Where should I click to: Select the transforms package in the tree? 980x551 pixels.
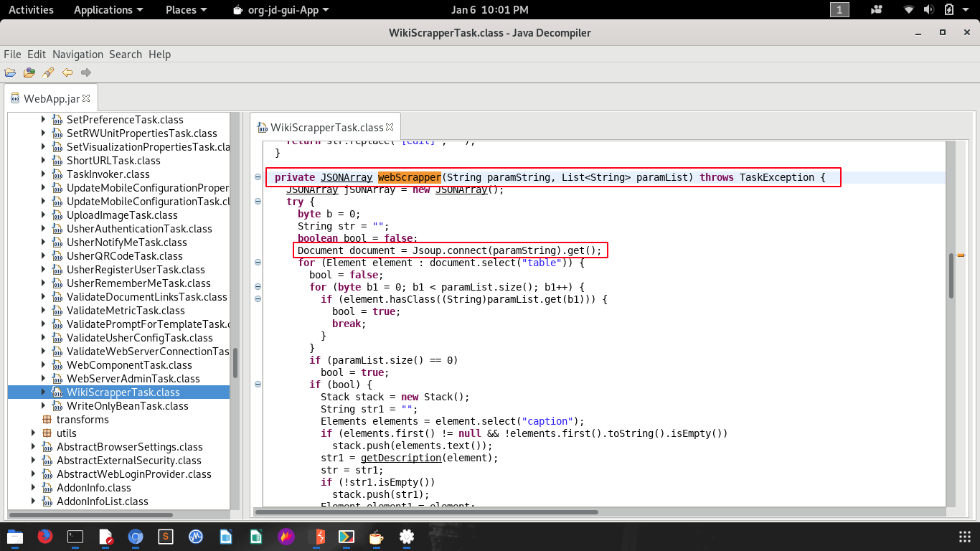(x=83, y=420)
